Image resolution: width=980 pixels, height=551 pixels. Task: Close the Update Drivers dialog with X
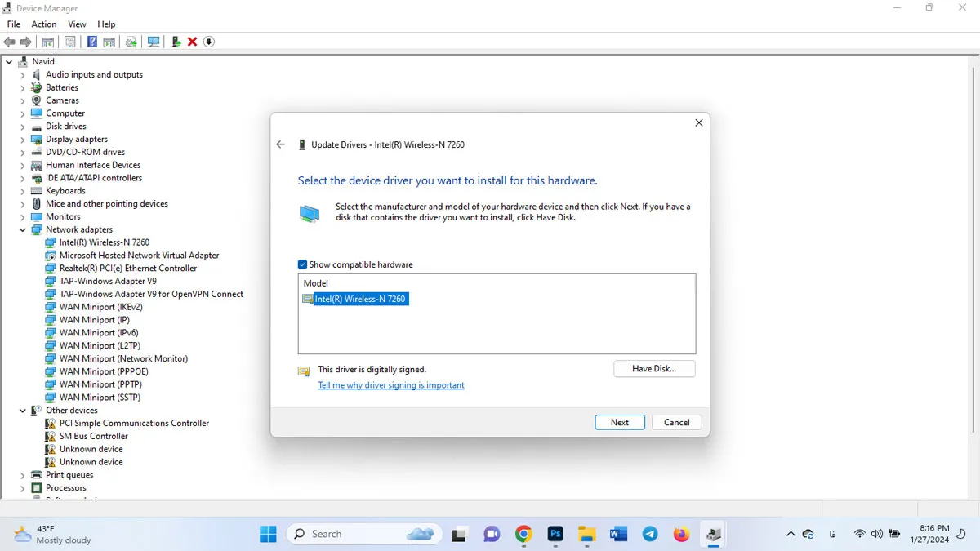tap(698, 122)
